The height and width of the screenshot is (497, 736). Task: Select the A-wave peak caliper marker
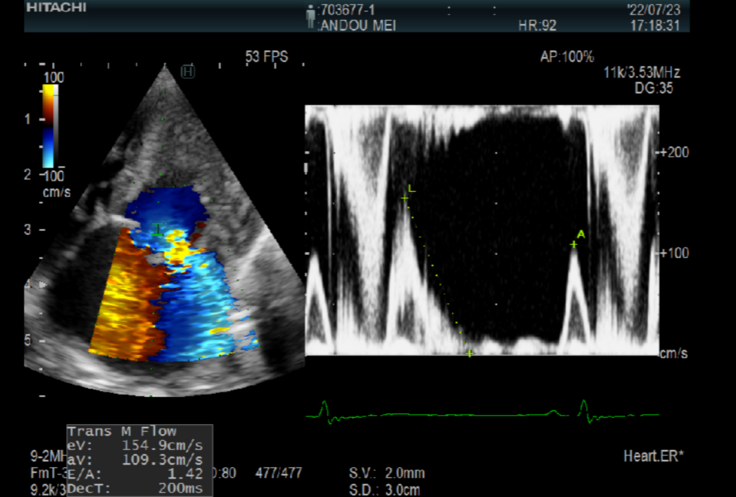tap(575, 243)
